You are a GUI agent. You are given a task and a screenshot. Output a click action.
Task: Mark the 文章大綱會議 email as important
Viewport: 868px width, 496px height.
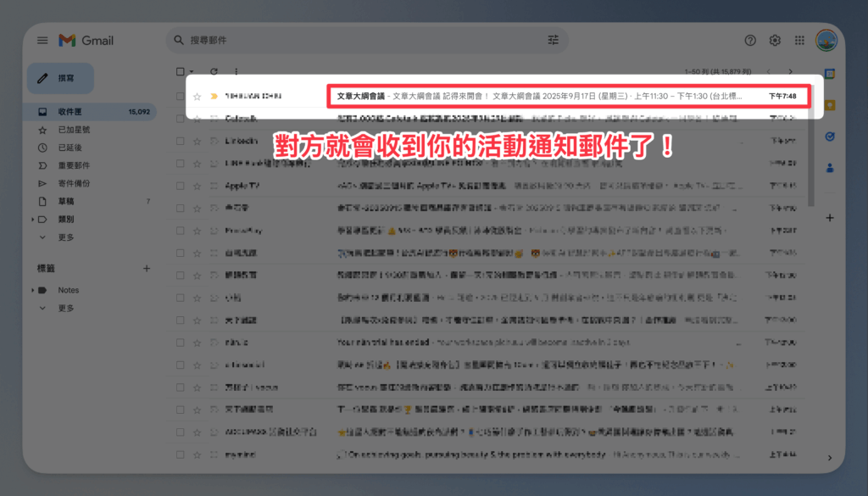click(x=214, y=97)
